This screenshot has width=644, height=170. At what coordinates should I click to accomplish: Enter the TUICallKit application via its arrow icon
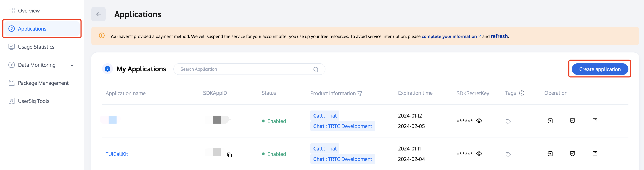point(550,154)
